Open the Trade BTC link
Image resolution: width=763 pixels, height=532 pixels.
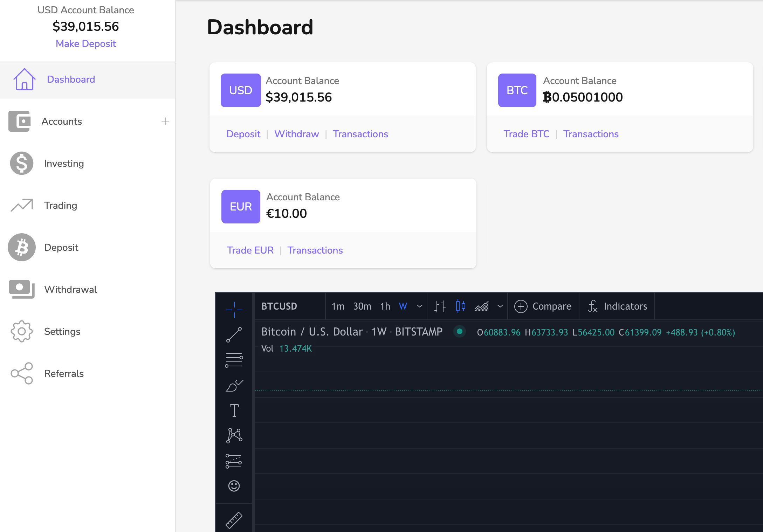pos(527,134)
